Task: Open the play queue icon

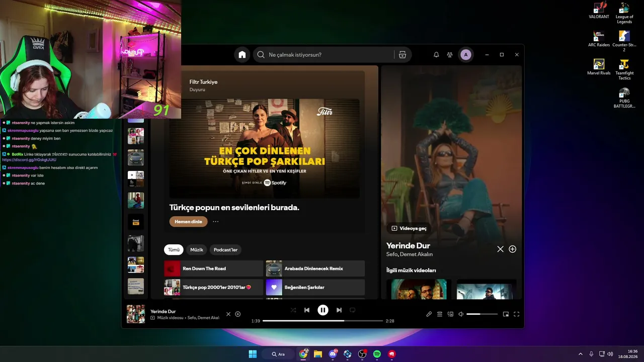Action: pos(440,314)
